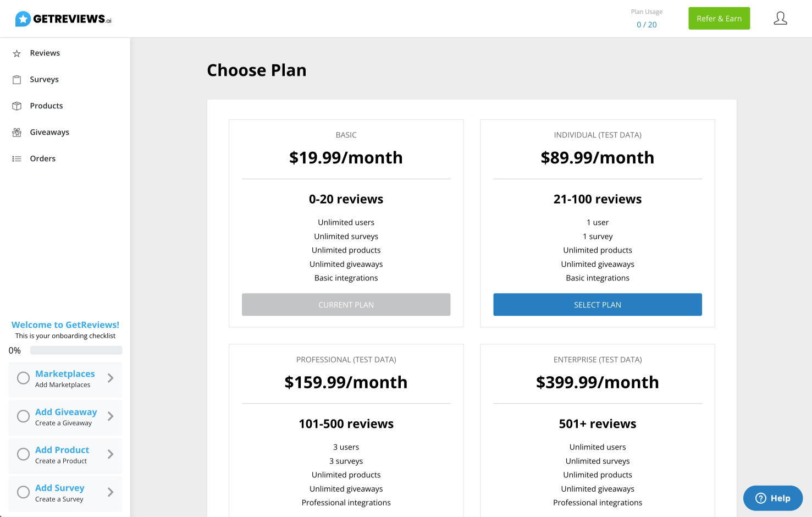Viewport: 812px width, 517px height.
Task: Click the GetReviews star logo
Action: tap(23, 18)
